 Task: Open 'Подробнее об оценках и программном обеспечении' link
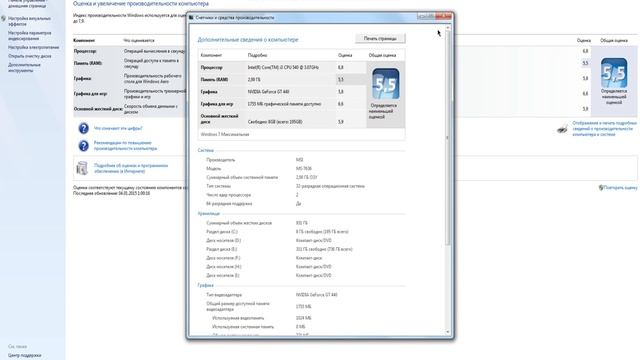point(131,169)
